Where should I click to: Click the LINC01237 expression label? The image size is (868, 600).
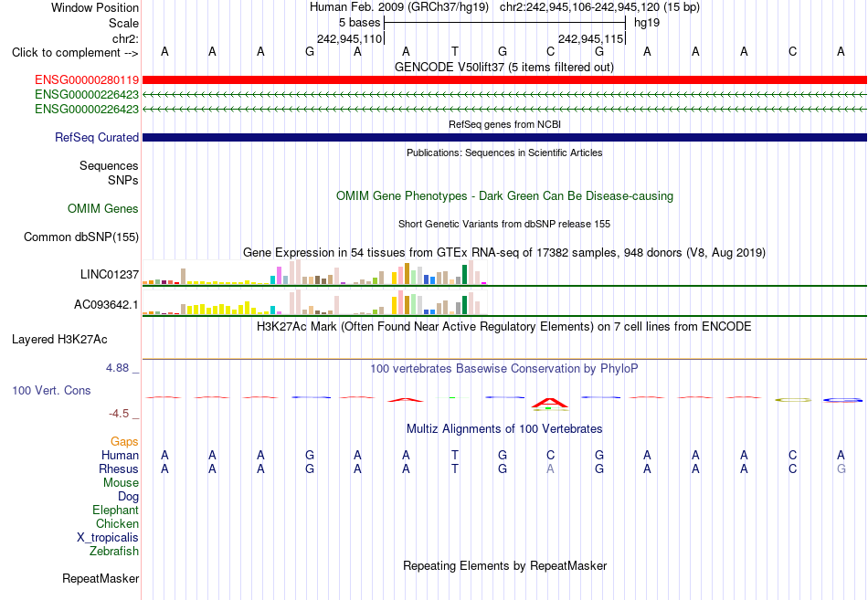click(109, 275)
